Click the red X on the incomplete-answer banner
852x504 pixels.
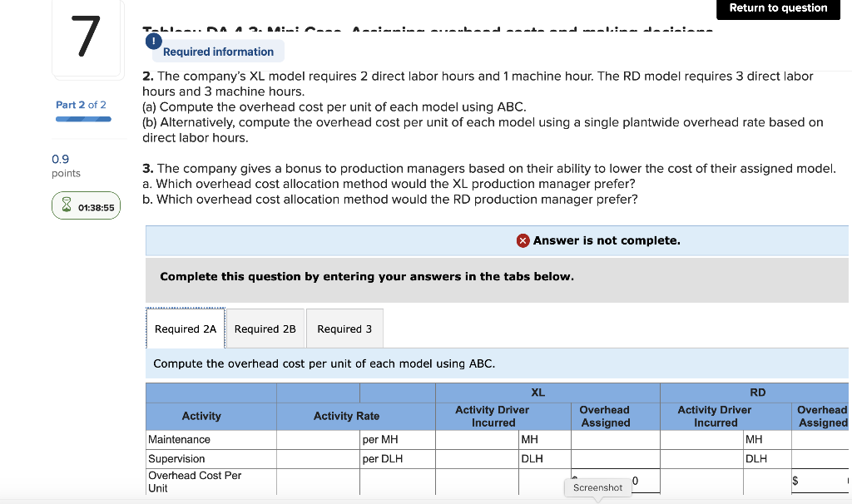click(x=523, y=240)
